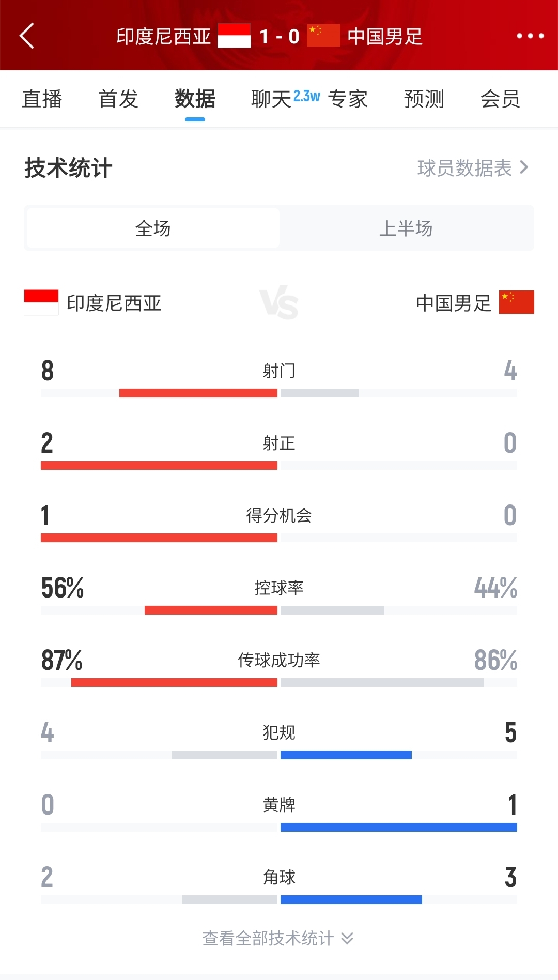This screenshot has height=980, width=558.
Task: Tap the China flag in the header
Action: click(x=323, y=36)
